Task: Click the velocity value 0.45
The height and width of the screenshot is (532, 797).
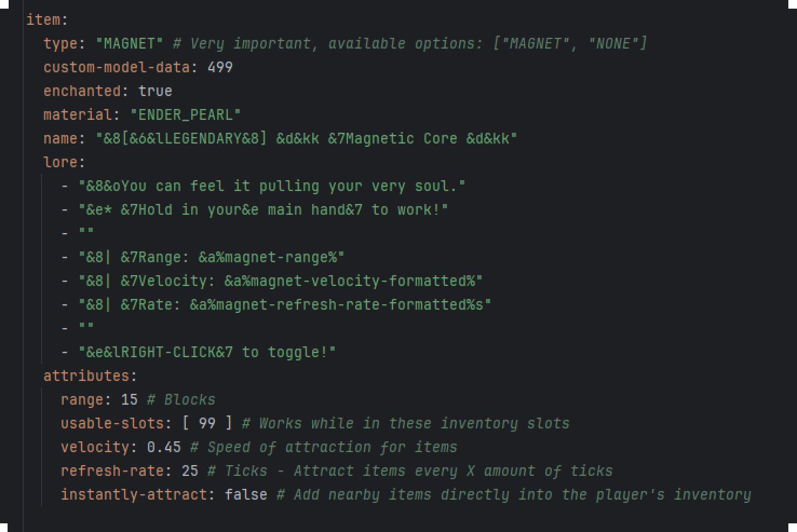Action: pos(164,447)
